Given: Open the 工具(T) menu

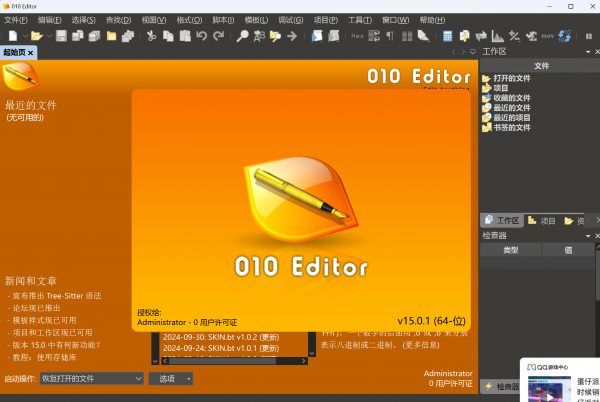Looking at the screenshot, I should point(359,20).
